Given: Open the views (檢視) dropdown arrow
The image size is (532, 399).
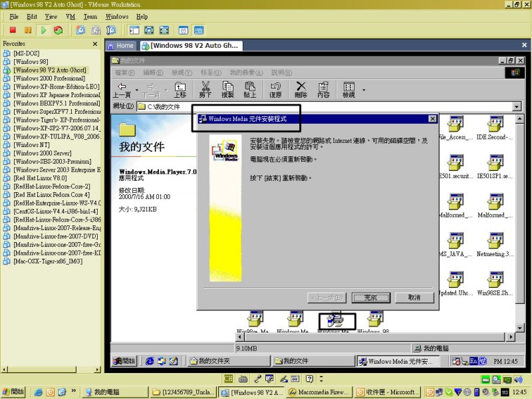Looking at the screenshot, I should pos(364,90).
